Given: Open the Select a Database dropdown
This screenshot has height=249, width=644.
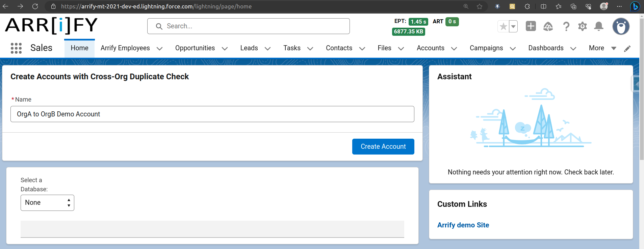Looking at the screenshot, I should (x=47, y=203).
